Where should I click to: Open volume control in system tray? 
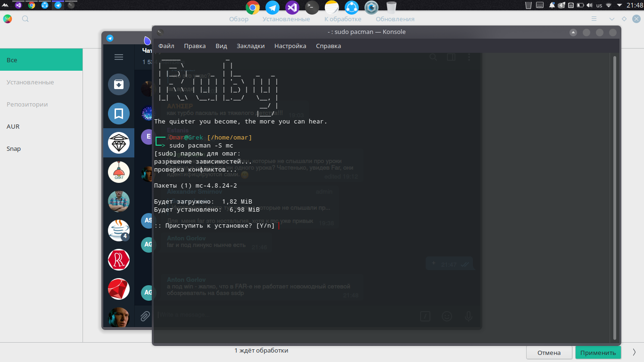[589, 5]
